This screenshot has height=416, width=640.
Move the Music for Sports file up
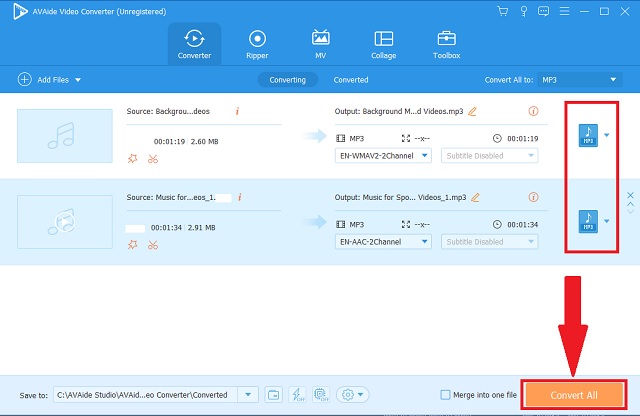(x=631, y=204)
